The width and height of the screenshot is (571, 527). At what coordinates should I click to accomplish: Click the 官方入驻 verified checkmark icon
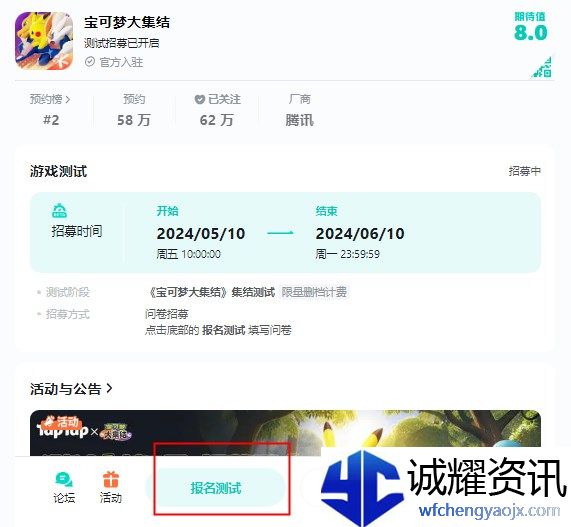(x=90, y=62)
